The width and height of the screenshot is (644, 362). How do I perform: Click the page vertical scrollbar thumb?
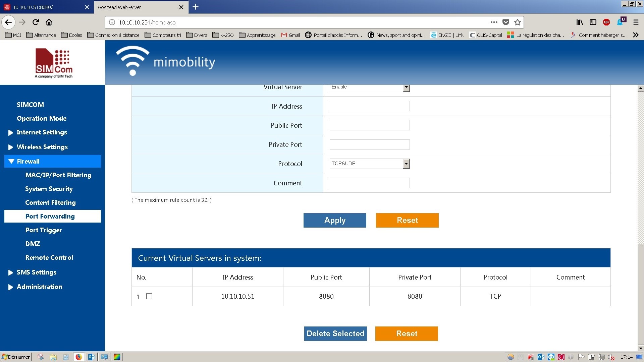[641, 295]
